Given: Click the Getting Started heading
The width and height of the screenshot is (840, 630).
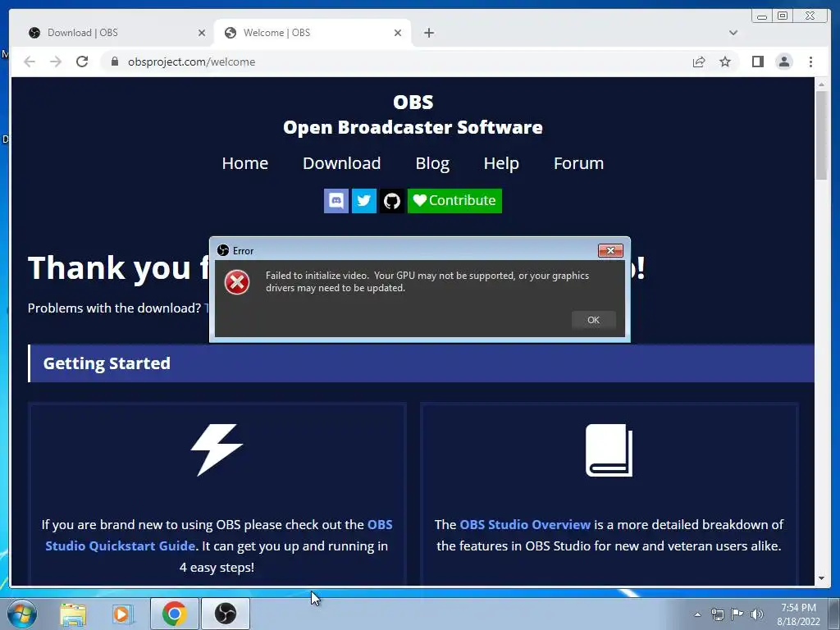Looking at the screenshot, I should [x=107, y=363].
